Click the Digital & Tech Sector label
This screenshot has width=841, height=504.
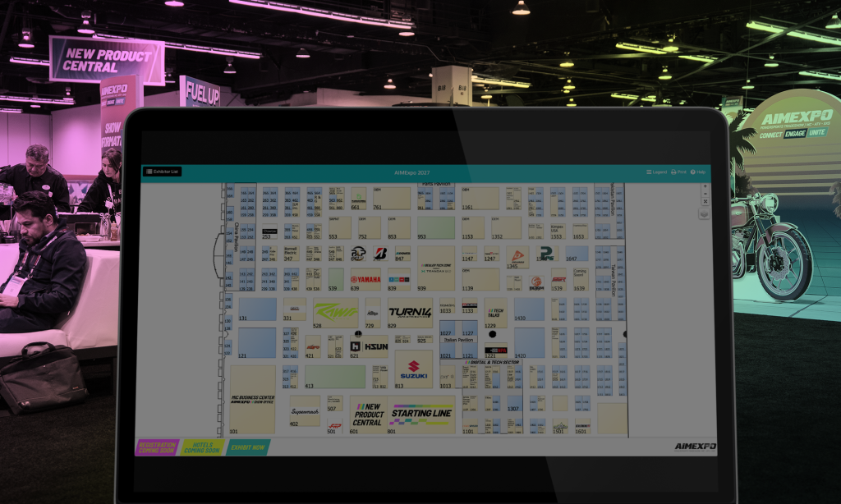493,363
